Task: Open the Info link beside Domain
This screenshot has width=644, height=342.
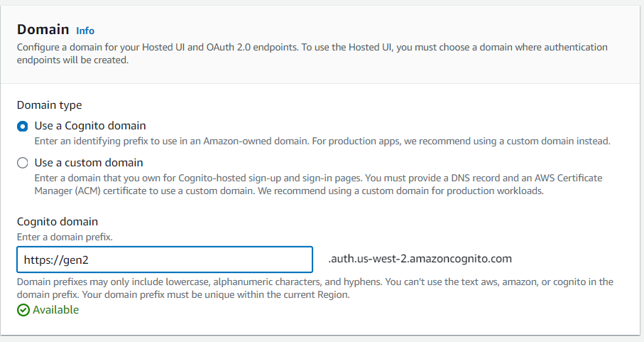Action: [x=85, y=31]
